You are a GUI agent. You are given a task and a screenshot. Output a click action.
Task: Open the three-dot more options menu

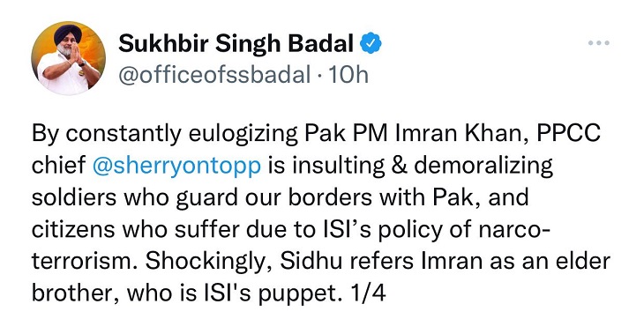[598, 42]
